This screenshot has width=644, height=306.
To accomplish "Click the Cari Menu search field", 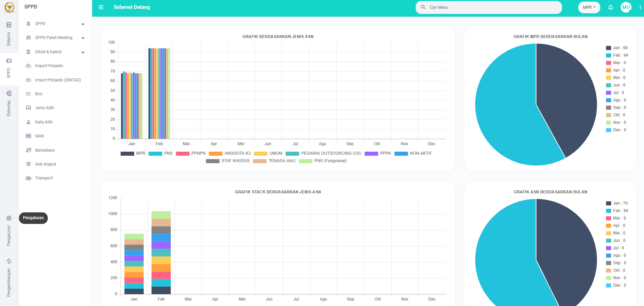I will (x=491, y=7).
